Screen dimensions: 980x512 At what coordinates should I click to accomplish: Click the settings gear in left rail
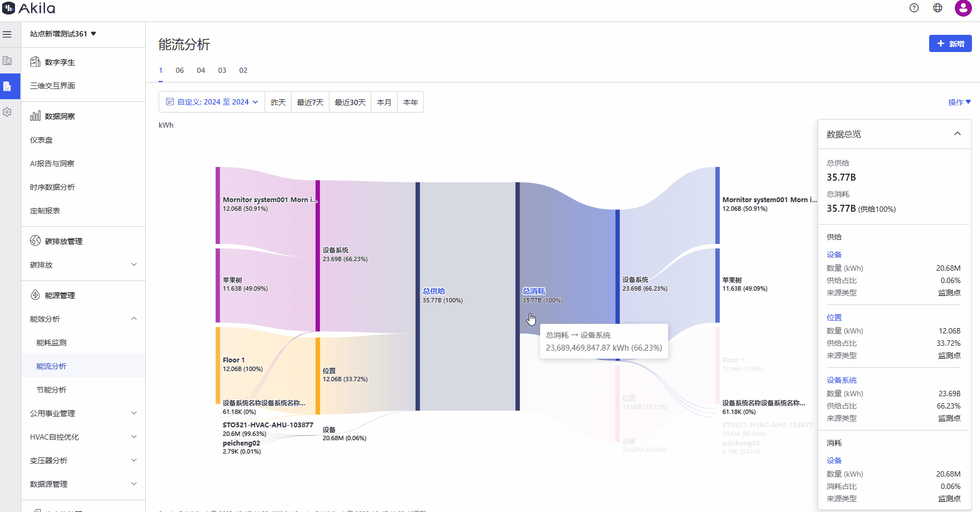point(7,112)
